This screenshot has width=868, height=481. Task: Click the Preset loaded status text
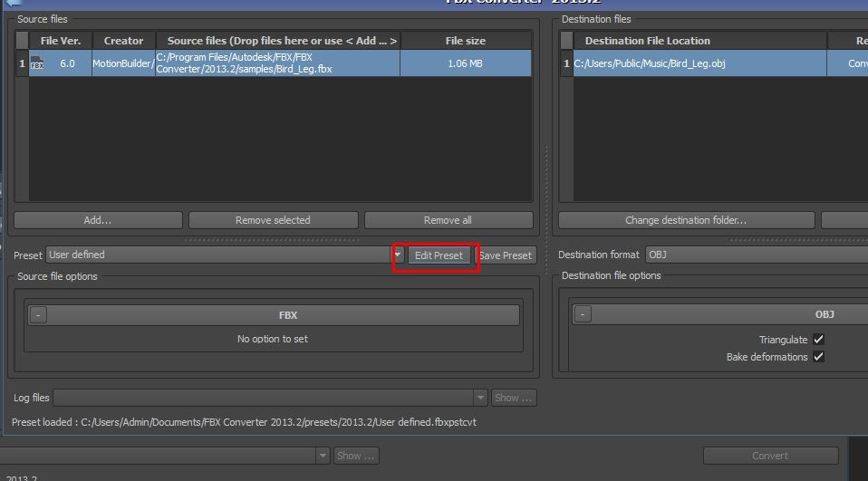click(244, 422)
